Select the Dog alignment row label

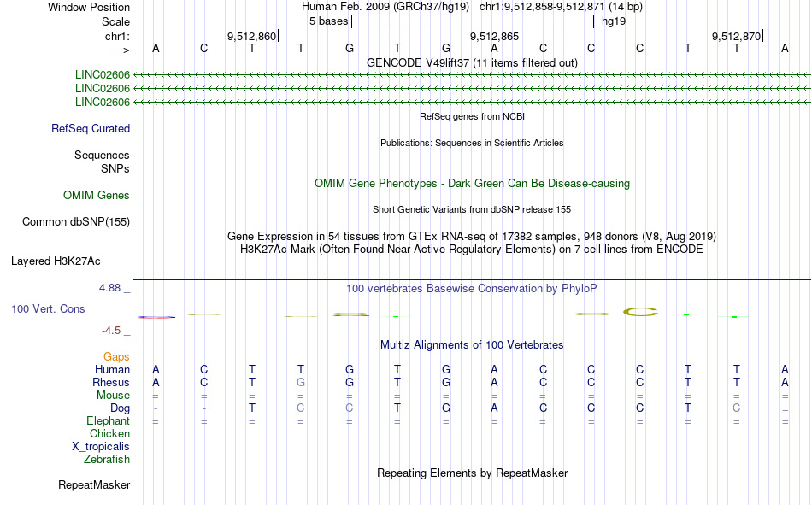point(120,408)
